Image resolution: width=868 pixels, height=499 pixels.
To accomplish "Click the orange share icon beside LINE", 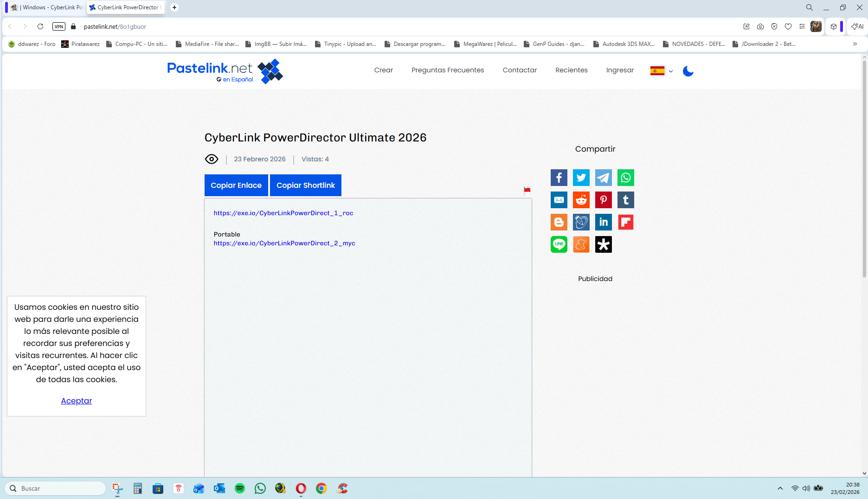I will click(581, 244).
